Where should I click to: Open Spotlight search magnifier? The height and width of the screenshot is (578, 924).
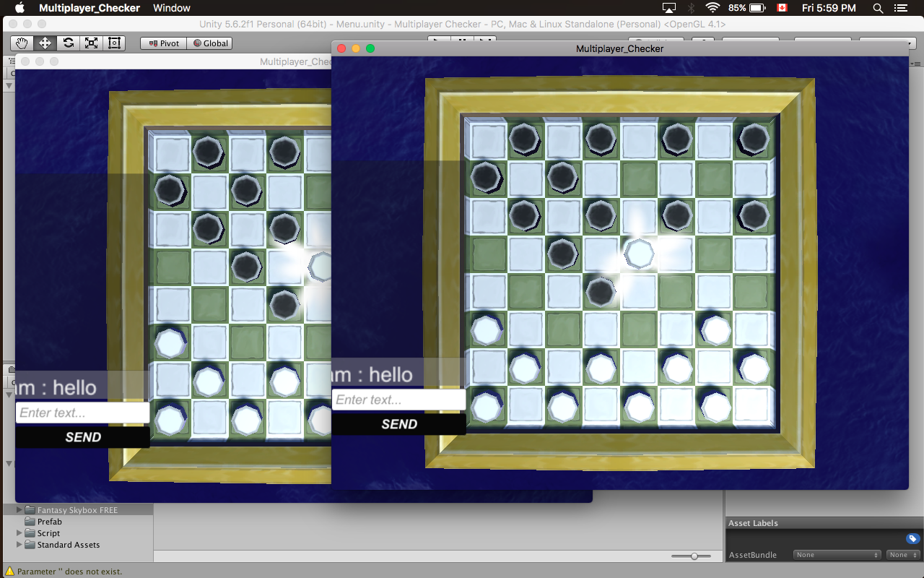click(x=878, y=8)
